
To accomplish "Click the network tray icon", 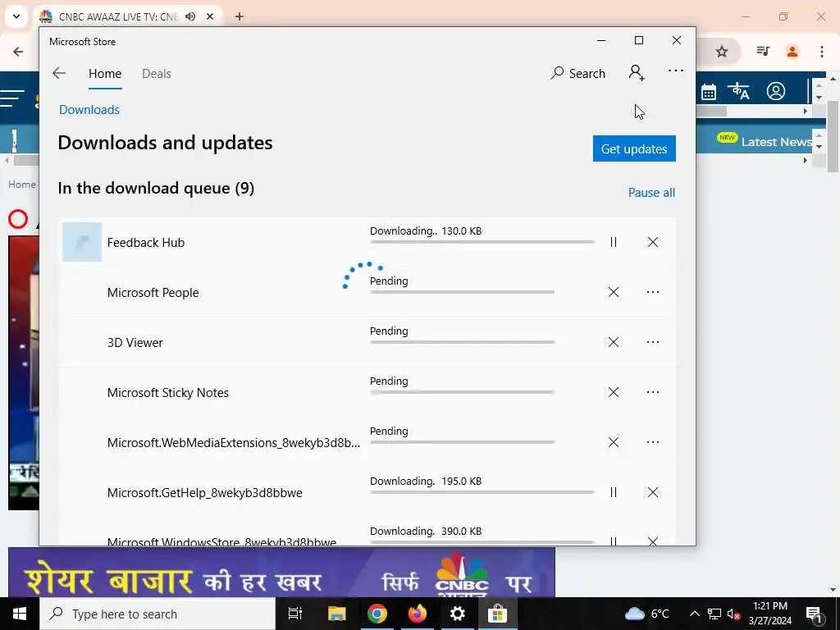I will pyautogui.click(x=714, y=614).
